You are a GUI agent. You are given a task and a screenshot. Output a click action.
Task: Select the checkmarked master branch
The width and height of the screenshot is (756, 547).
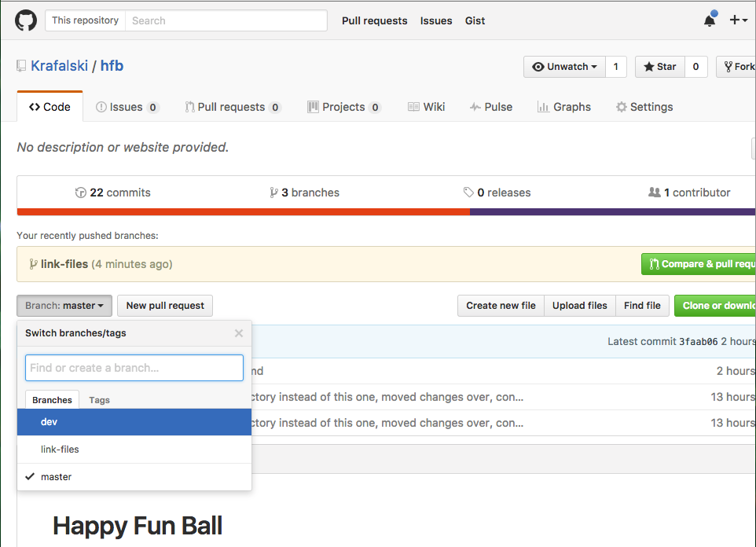tap(134, 477)
